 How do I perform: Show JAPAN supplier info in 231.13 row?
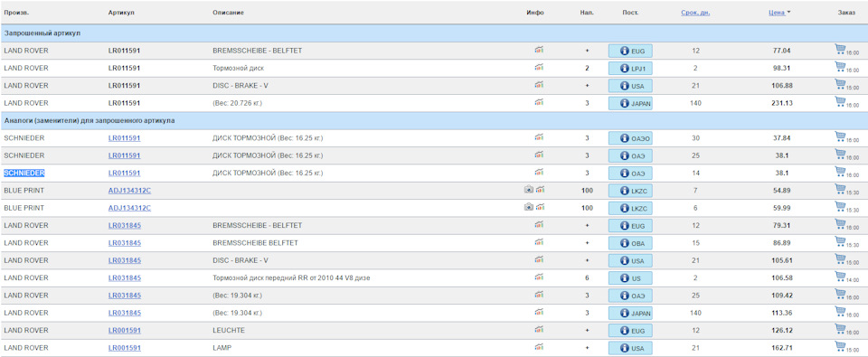click(630, 103)
